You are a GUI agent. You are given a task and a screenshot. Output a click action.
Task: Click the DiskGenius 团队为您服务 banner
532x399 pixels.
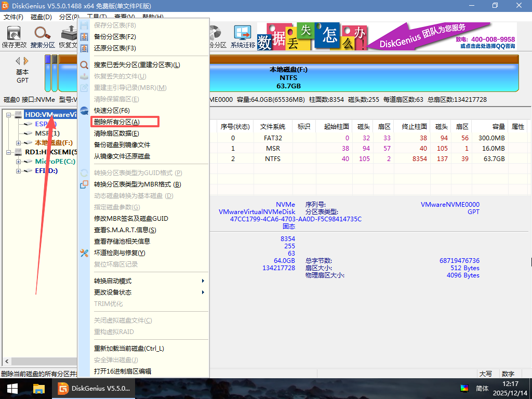[x=447, y=36]
